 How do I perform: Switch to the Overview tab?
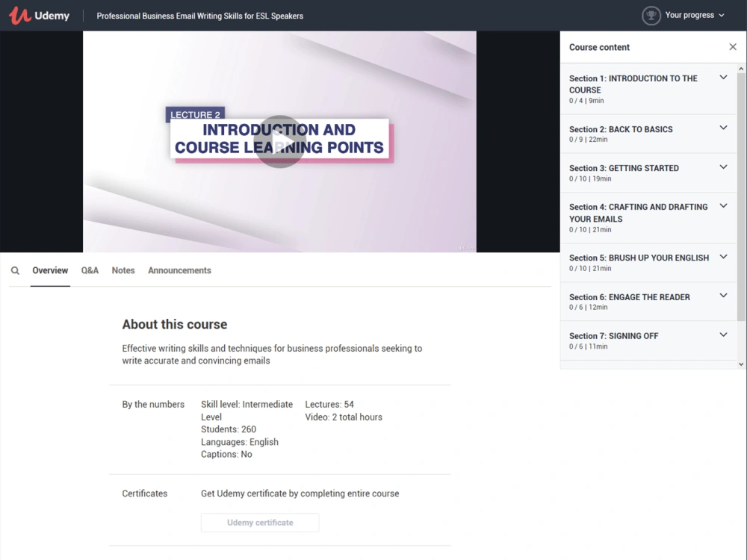coord(50,270)
